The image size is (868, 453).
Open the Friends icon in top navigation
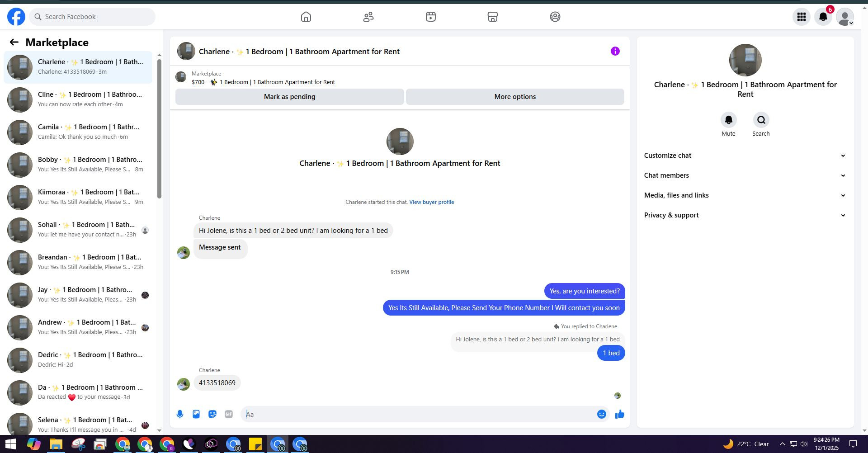[x=368, y=17]
